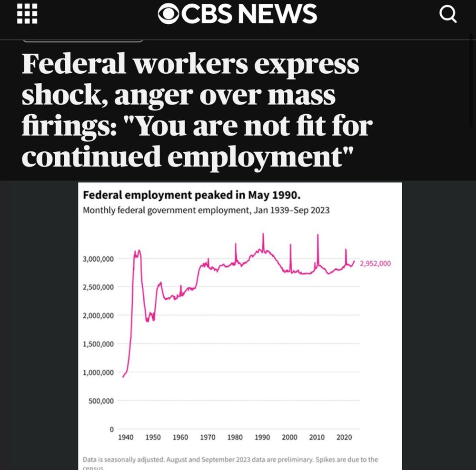Open the federal employment chart image
The width and height of the screenshot is (476, 470).
pyautogui.click(x=240, y=326)
